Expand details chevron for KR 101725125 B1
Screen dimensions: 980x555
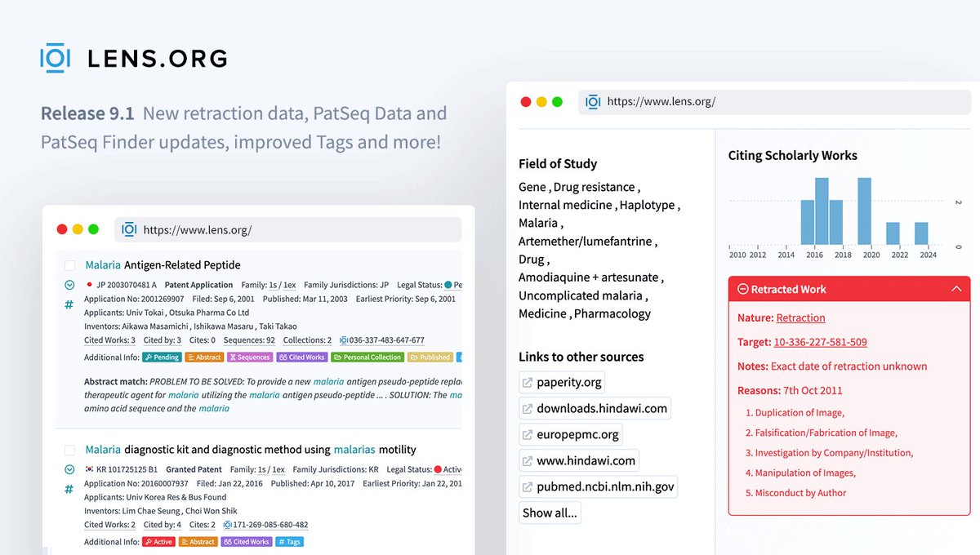click(x=69, y=469)
